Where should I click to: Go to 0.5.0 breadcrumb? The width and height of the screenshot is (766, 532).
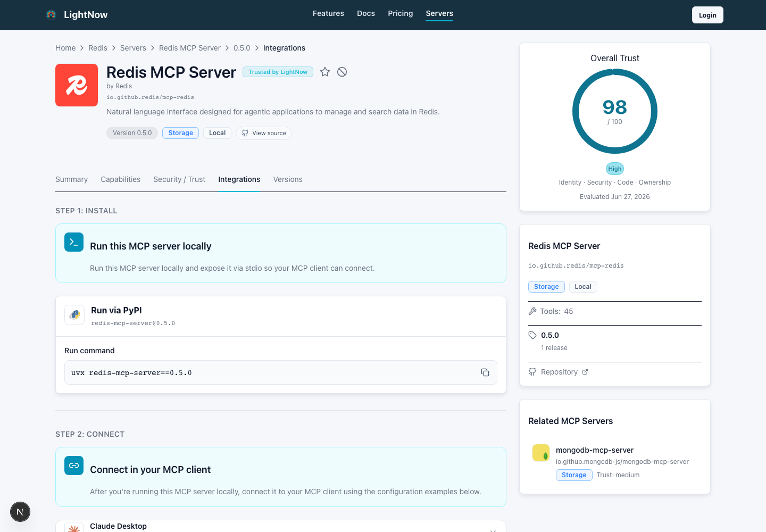[242, 48]
